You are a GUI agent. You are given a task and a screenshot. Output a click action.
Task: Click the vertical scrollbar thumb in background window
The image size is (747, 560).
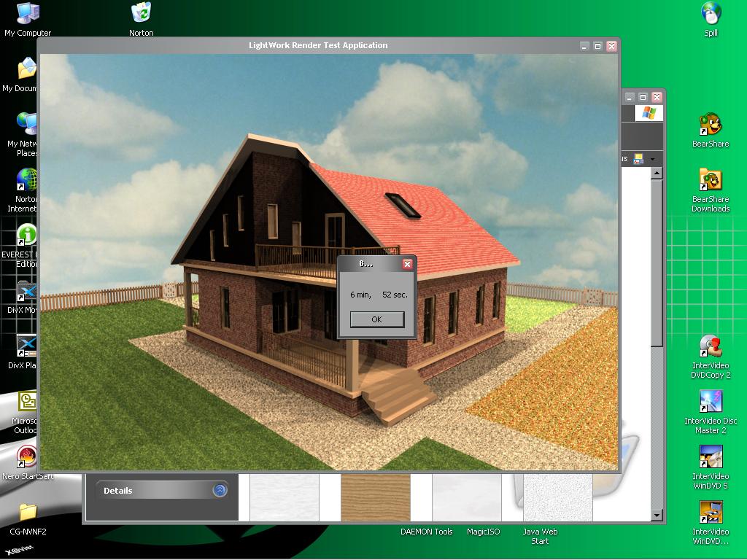(x=657, y=262)
